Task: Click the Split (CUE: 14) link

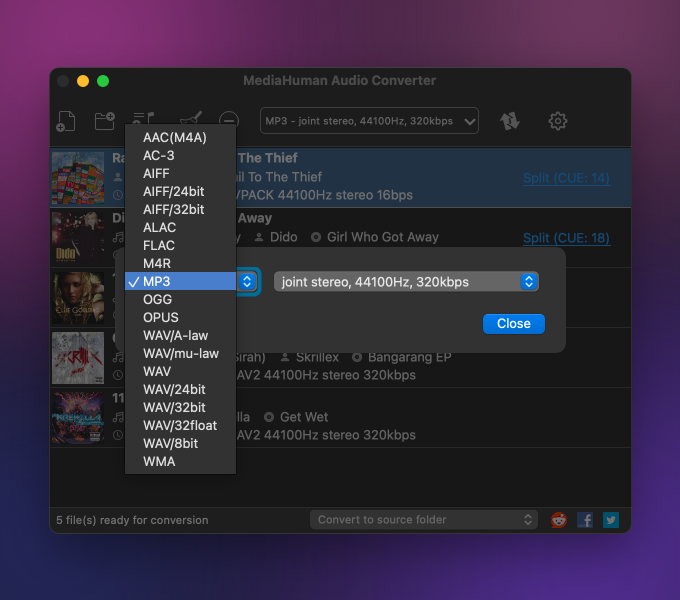Action: tap(566, 178)
